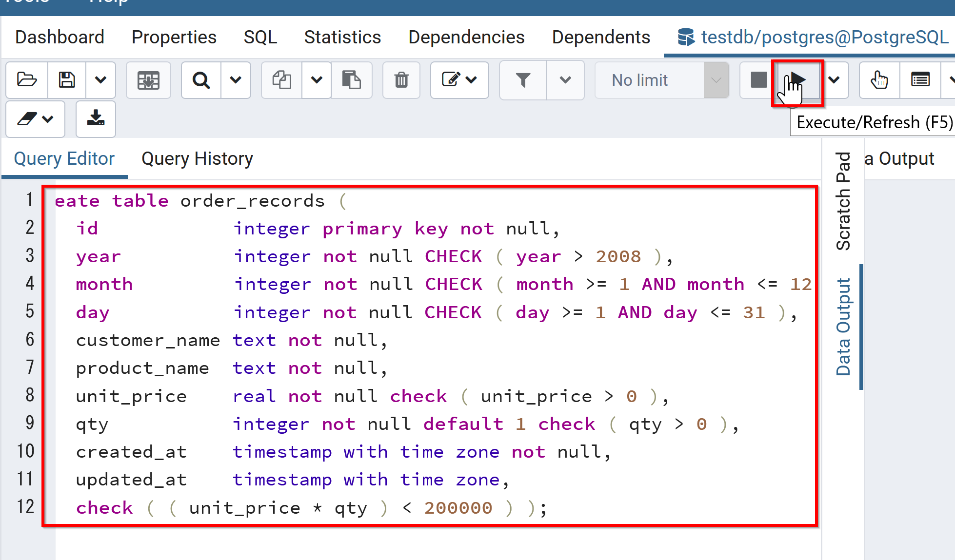Switch to the Query History tab
Viewport: 955px width, 560px height.
pyautogui.click(x=197, y=159)
